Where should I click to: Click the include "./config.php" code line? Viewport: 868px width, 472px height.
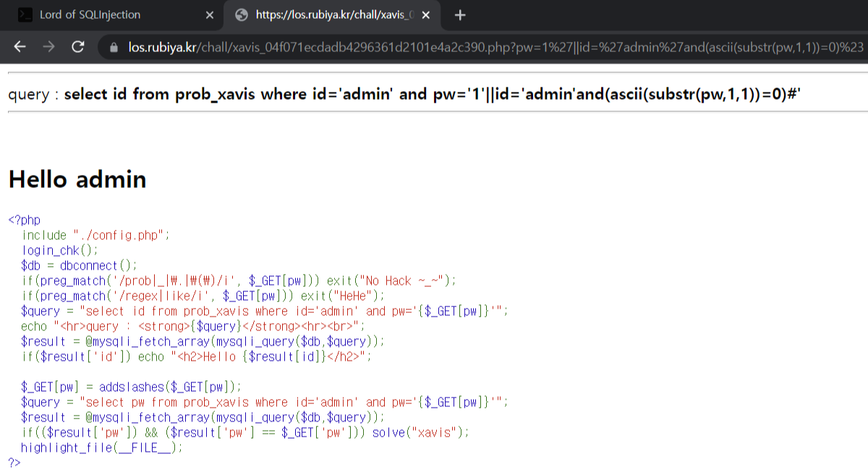point(95,235)
